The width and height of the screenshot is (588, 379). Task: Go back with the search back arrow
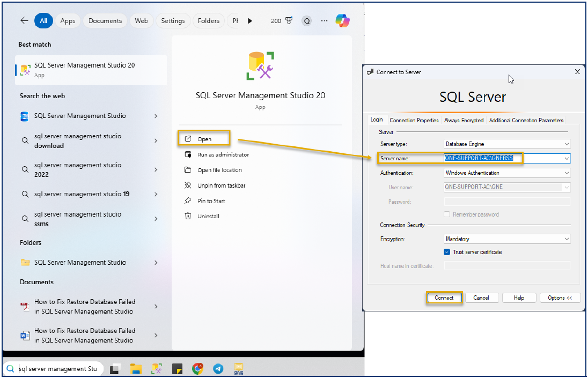click(x=24, y=20)
